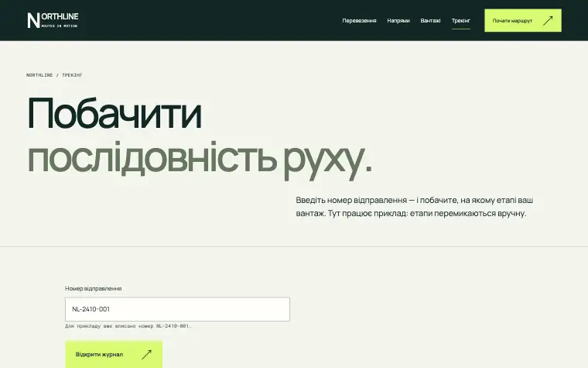Click the heading word Побачити

point(115,114)
